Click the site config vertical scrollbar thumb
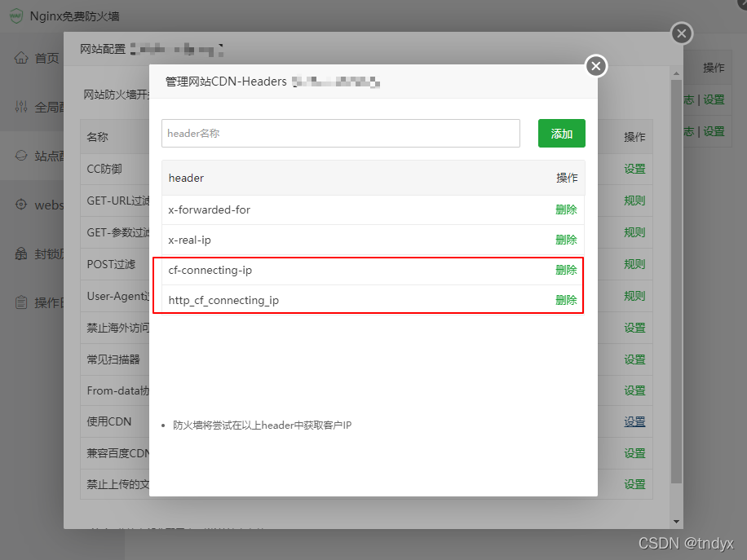This screenshot has height=560, width=747. click(676, 281)
